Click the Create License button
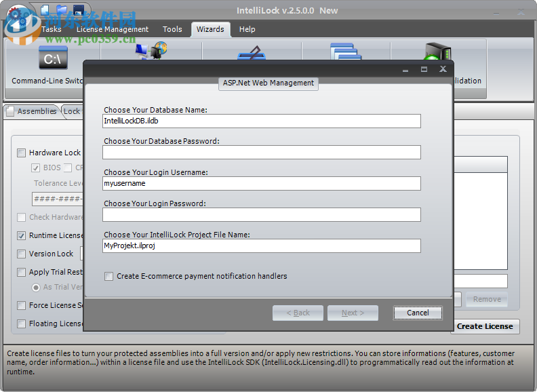537x392 pixels. tap(485, 326)
